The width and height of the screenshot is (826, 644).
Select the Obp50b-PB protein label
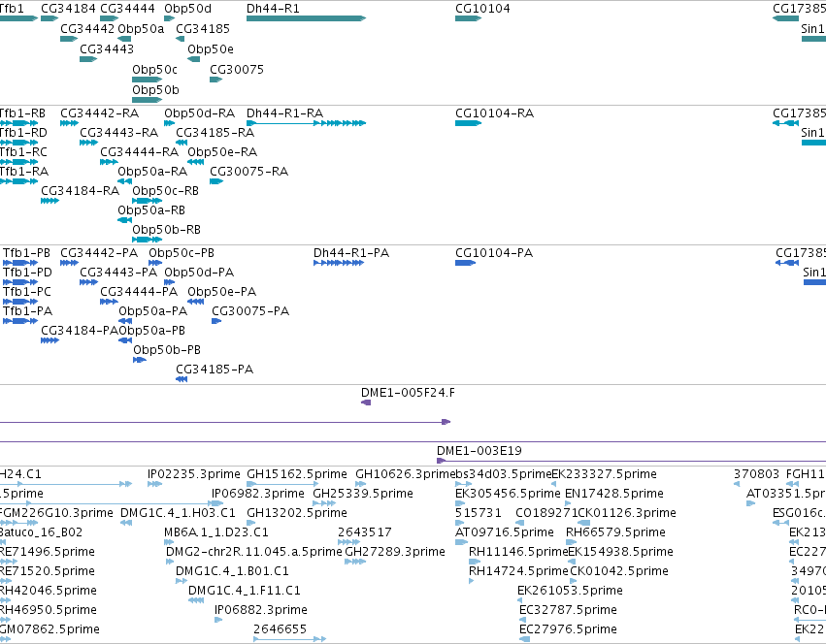click(x=167, y=351)
